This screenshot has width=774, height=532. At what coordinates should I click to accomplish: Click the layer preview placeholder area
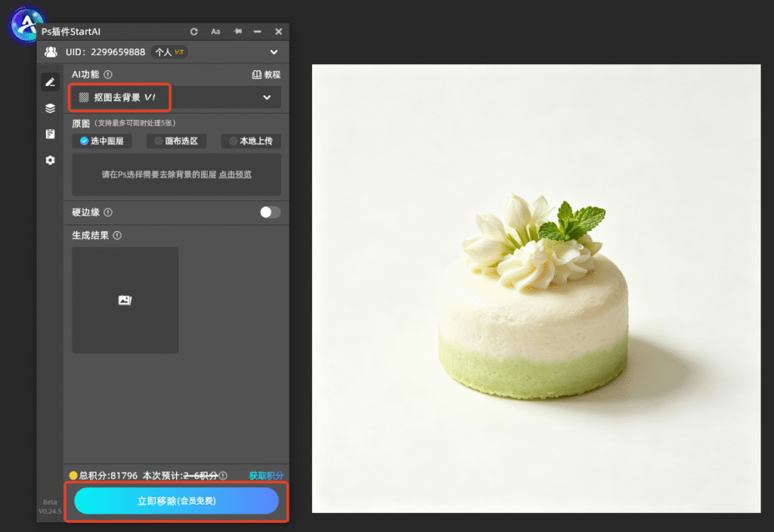pyautogui.click(x=176, y=175)
